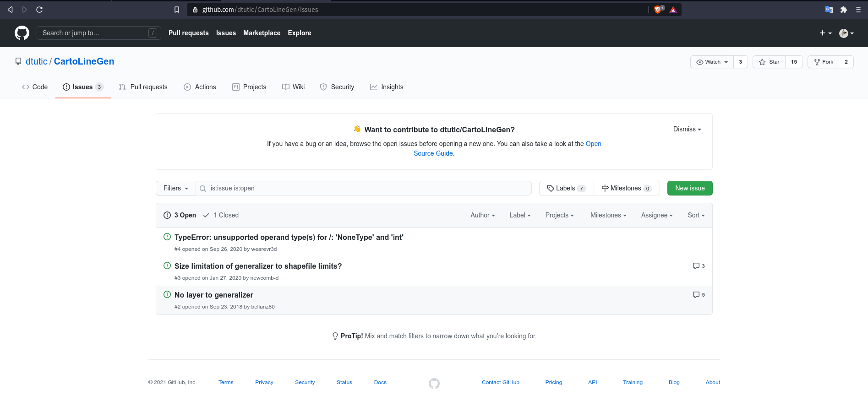The width and height of the screenshot is (868, 412).
Task: Open the Insights tab
Action: [x=387, y=87]
